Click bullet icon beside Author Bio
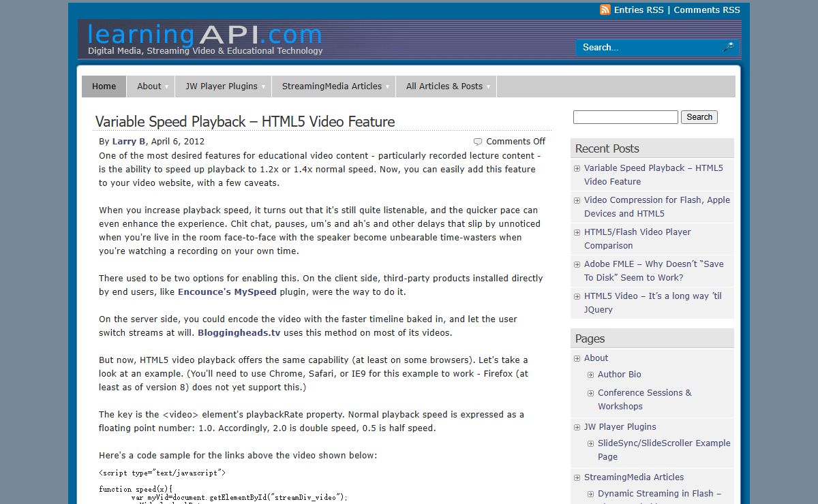Screen dimensions: 818x504 click(x=590, y=375)
